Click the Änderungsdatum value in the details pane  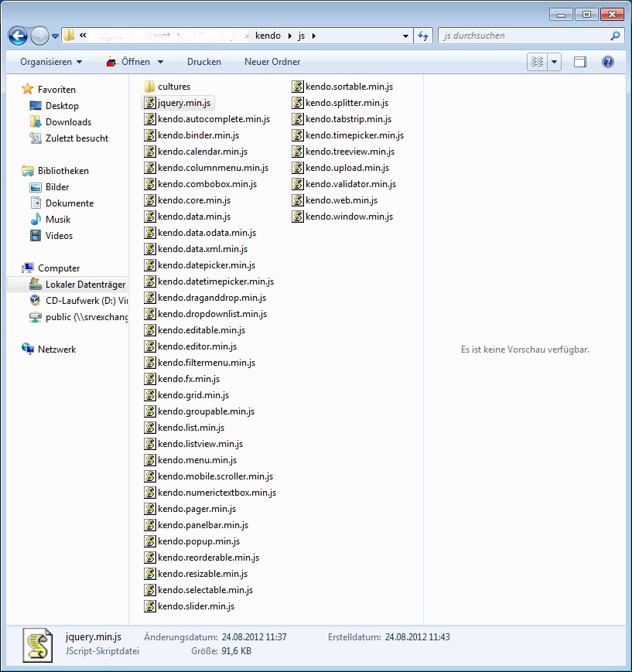pos(254,637)
